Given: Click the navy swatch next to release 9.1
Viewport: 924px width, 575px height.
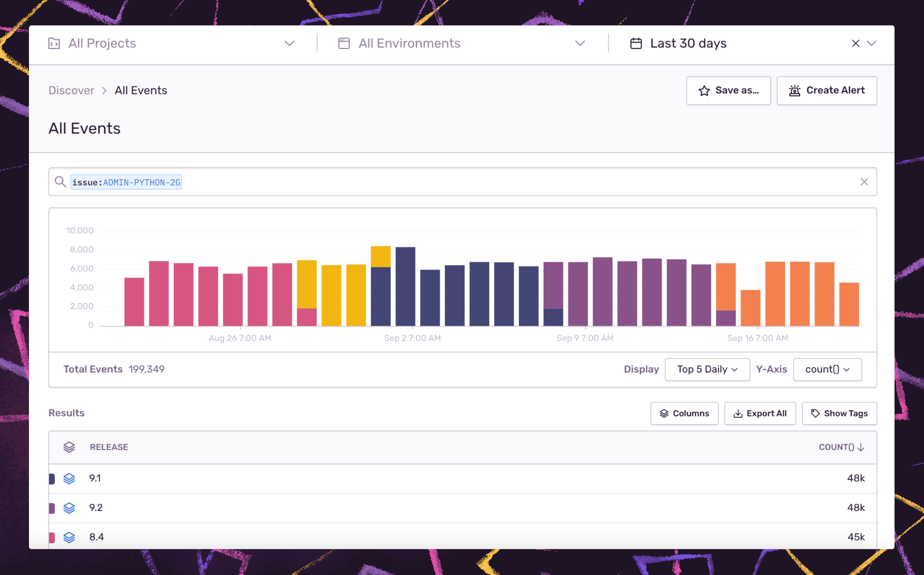Looking at the screenshot, I should click(52, 478).
